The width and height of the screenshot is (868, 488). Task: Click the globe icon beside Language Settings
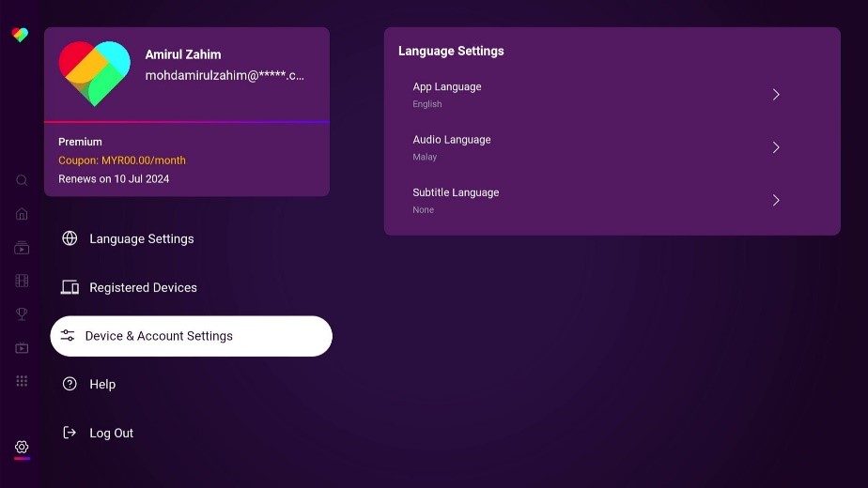[70, 238]
